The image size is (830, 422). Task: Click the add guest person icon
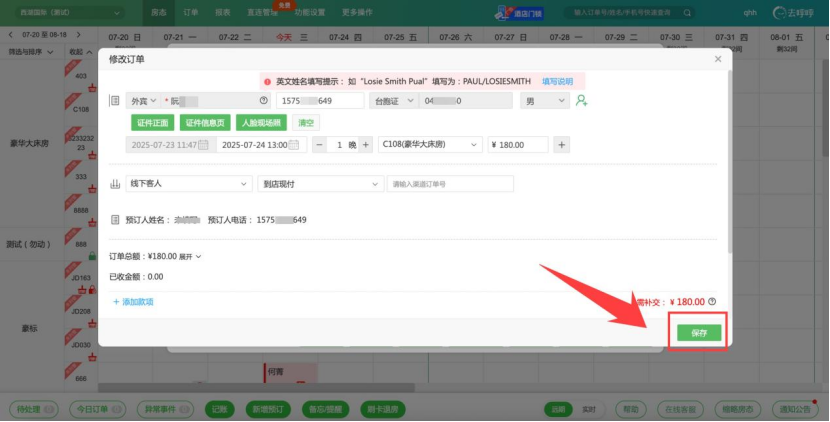(x=581, y=101)
